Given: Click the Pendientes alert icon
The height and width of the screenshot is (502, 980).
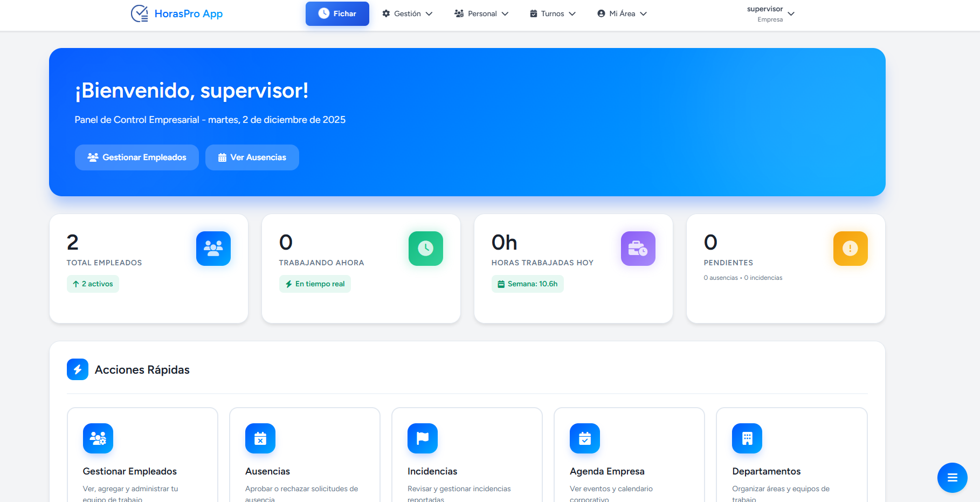Looking at the screenshot, I should [850, 249].
